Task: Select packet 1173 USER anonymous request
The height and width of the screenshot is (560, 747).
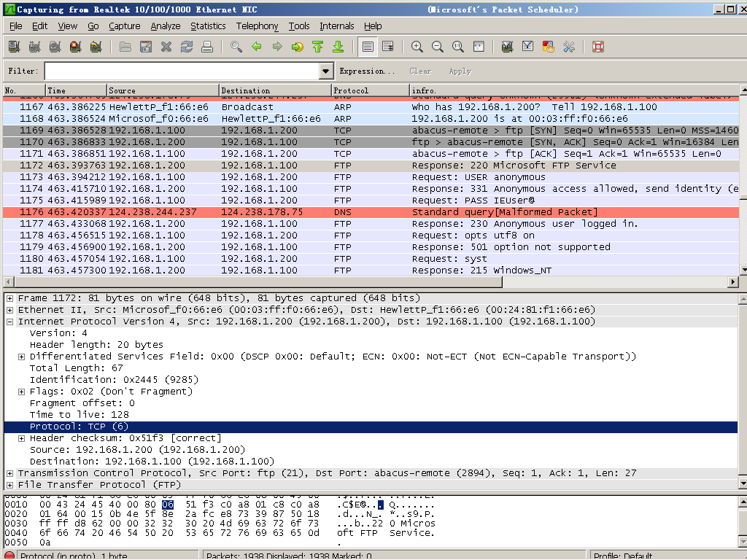Action: coord(371,177)
